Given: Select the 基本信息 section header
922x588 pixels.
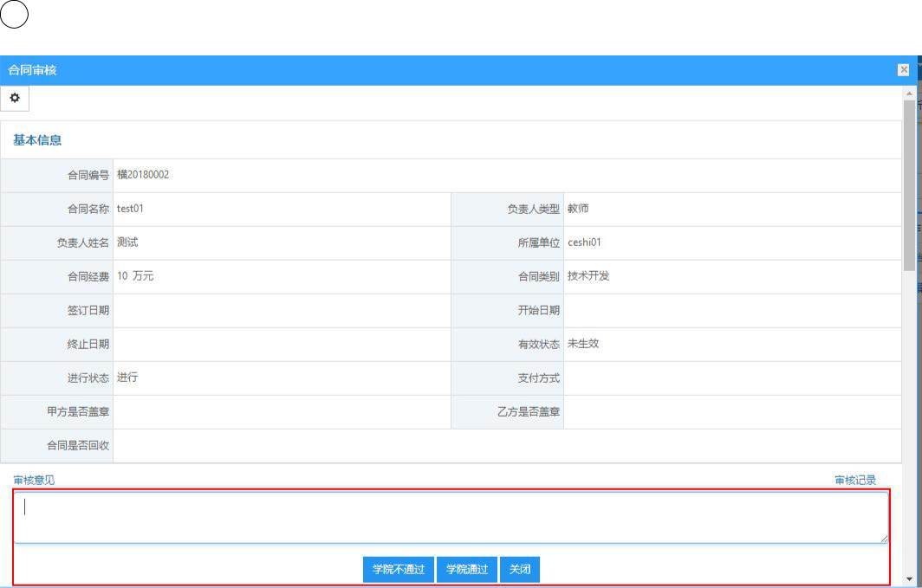Looking at the screenshot, I should point(37,139).
